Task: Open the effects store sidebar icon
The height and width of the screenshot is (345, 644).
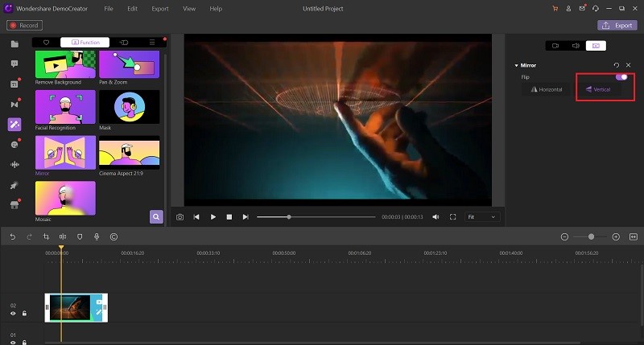Action: (14, 205)
